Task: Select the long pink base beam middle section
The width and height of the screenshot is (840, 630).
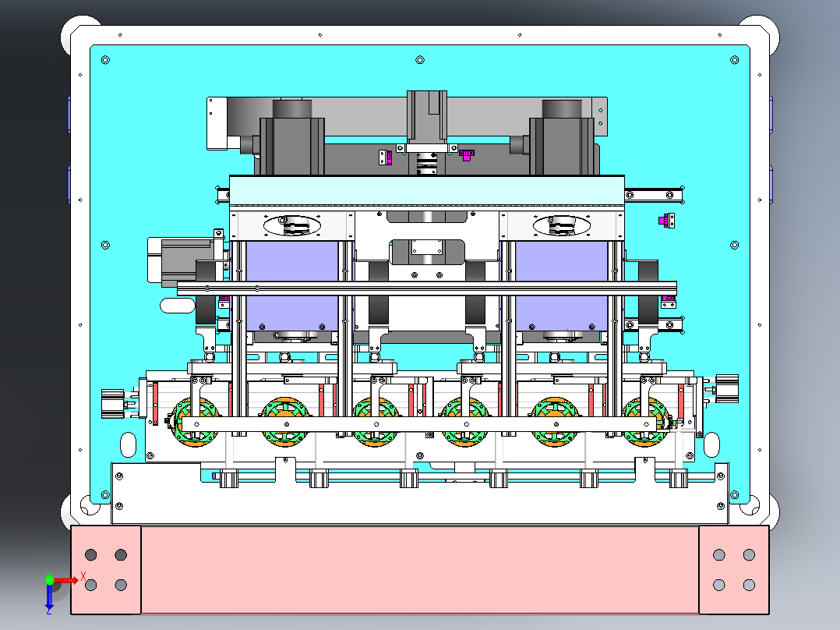Action: [419, 569]
